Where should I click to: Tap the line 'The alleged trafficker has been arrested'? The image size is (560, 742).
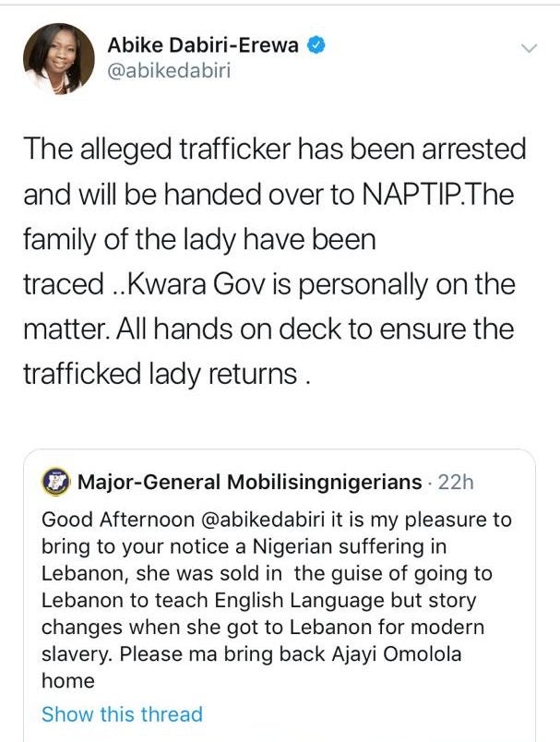(x=274, y=148)
